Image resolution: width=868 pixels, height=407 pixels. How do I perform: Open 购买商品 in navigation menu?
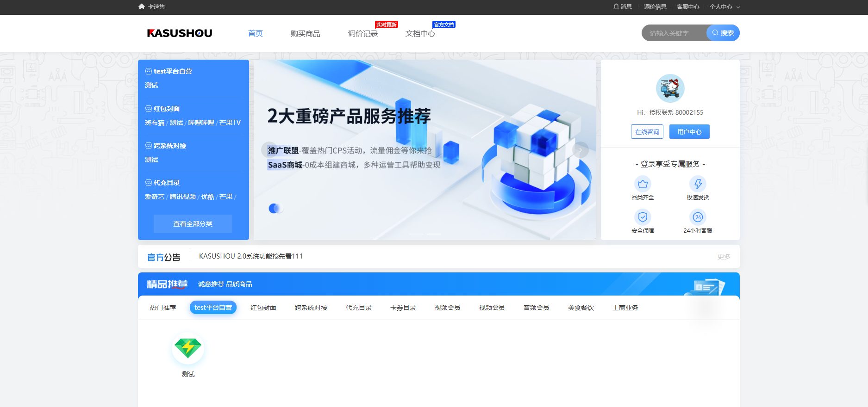[x=305, y=33]
